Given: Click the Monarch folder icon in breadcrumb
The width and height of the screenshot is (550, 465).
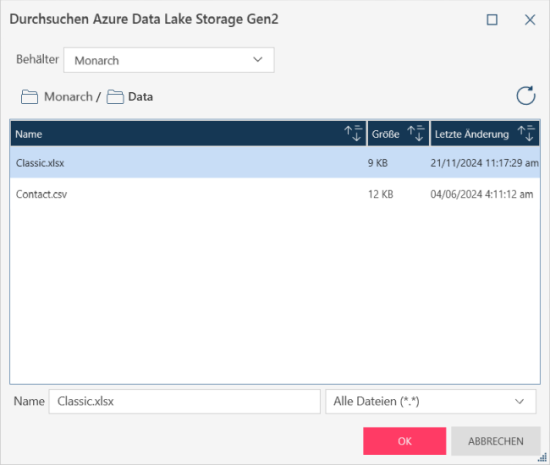Looking at the screenshot, I should [x=29, y=97].
